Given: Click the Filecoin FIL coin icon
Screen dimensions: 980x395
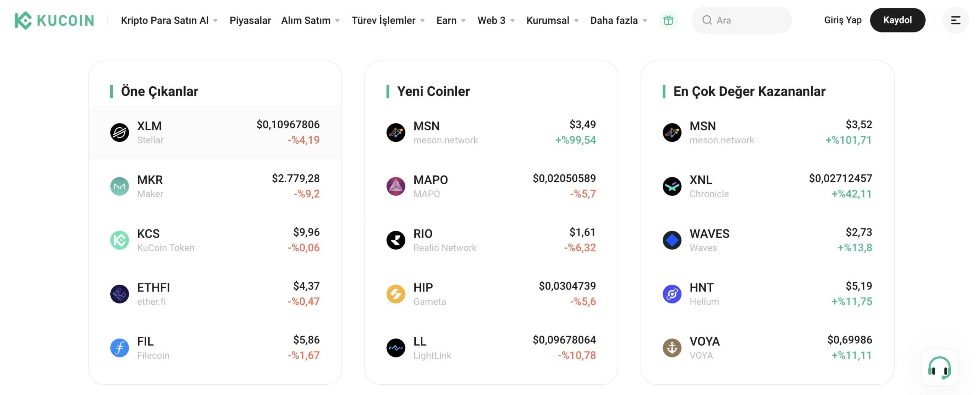Looking at the screenshot, I should pos(120,347).
